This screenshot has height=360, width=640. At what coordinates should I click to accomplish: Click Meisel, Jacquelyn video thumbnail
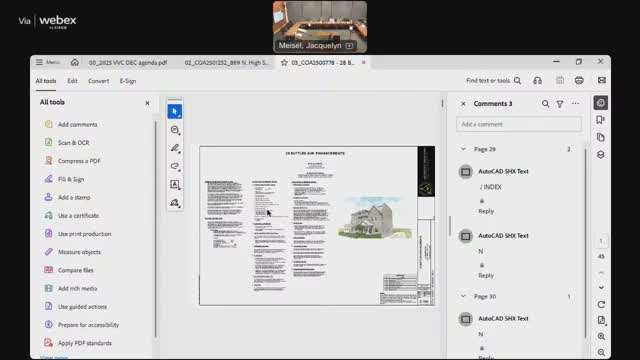(320, 27)
